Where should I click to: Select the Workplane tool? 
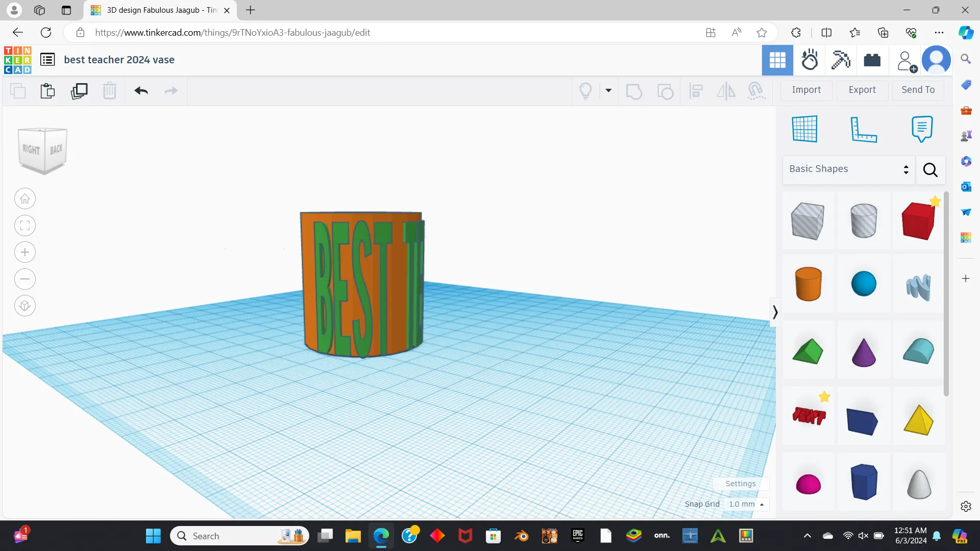click(x=805, y=129)
